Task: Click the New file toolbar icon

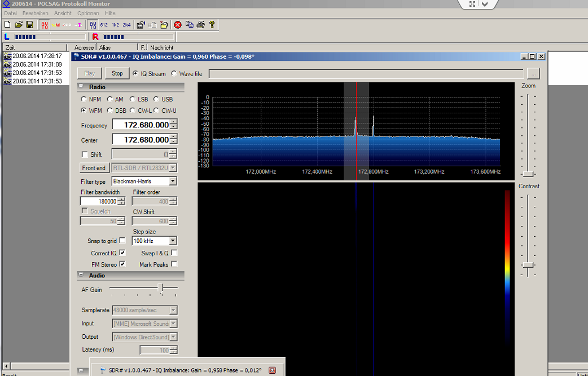Action: 7,25
